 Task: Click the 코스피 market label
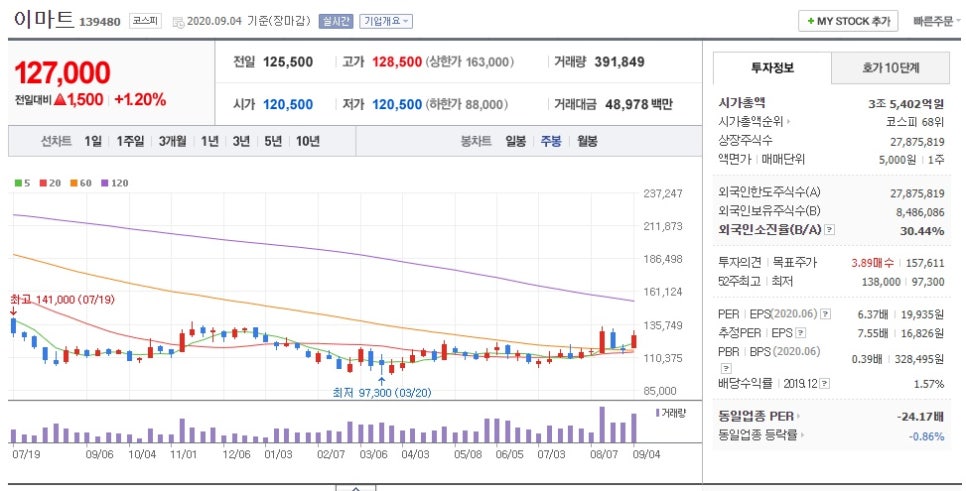(145, 21)
